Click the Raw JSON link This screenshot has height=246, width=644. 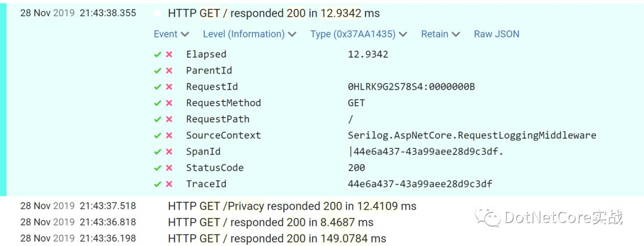tap(497, 34)
